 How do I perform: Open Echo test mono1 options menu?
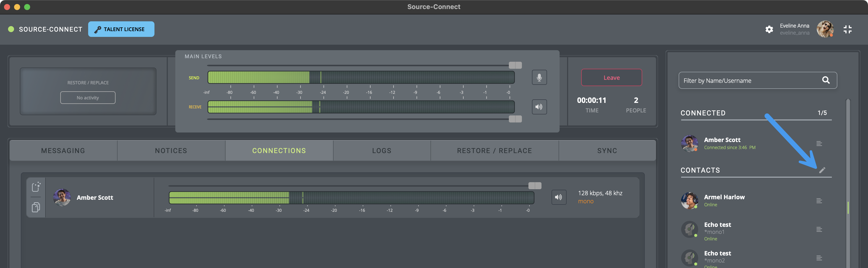click(x=819, y=230)
